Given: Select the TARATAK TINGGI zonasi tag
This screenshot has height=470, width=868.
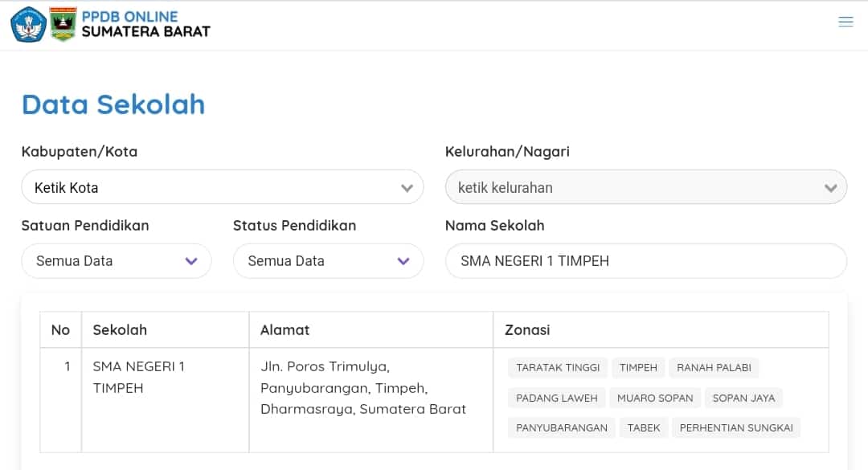Looking at the screenshot, I should pyautogui.click(x=558, y=368).
